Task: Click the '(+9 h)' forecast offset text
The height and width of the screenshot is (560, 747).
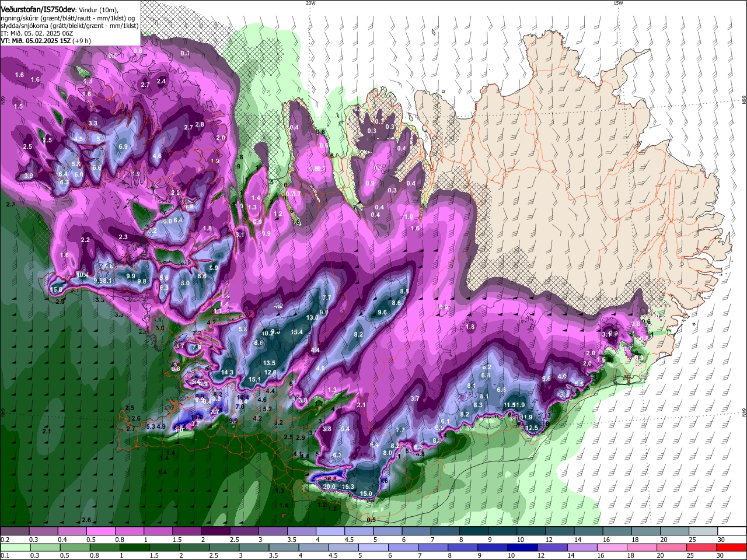Action: [x=82, y=41]
